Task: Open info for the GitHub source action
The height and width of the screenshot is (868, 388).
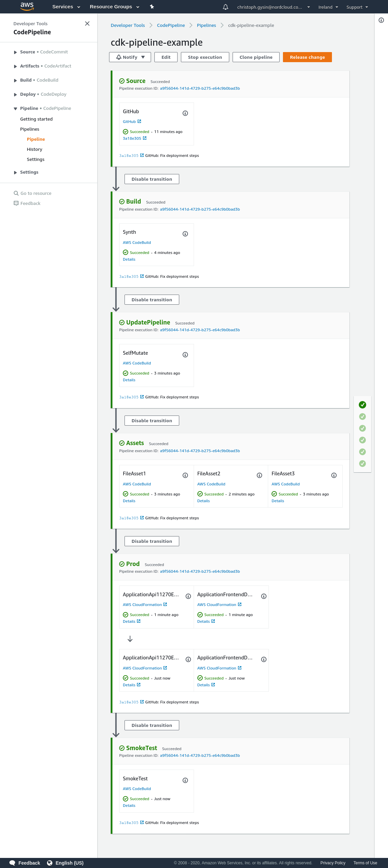Action: [x=185, y=113]
